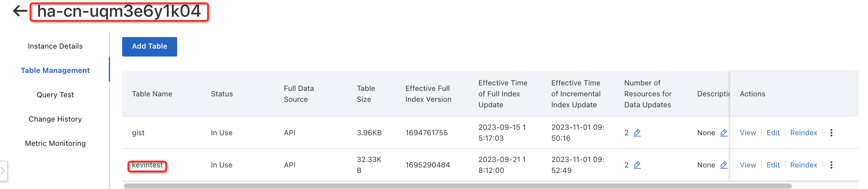Select Table Management in sidebar
This screenshot has width=868, height=189.
point(55,70)
